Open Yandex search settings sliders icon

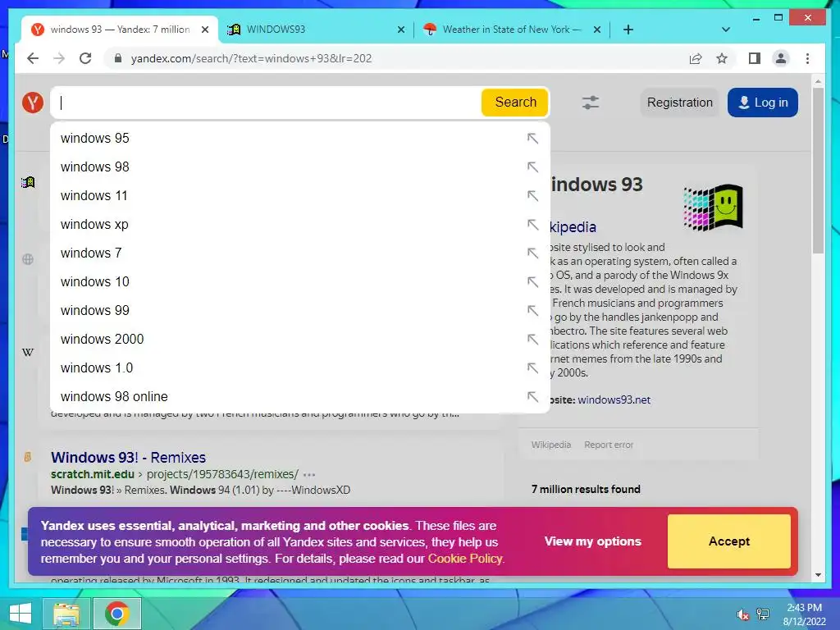pos(591,103)
